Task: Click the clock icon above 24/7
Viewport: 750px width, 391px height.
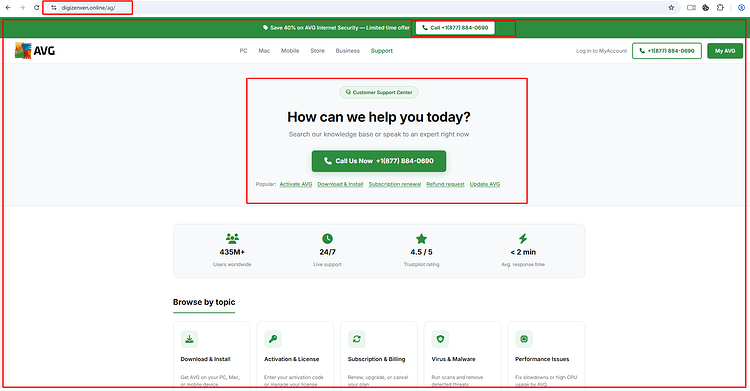Action: (x=327, y=238)
